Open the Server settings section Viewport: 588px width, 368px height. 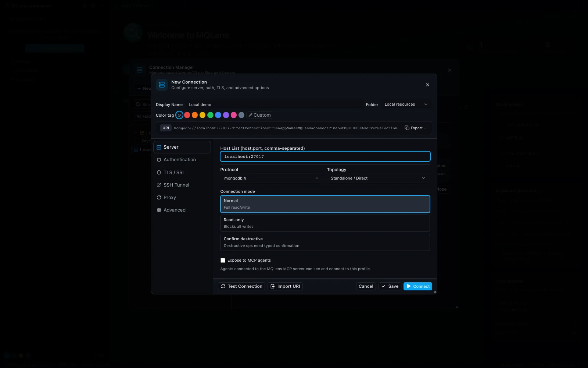click(182, 147)
